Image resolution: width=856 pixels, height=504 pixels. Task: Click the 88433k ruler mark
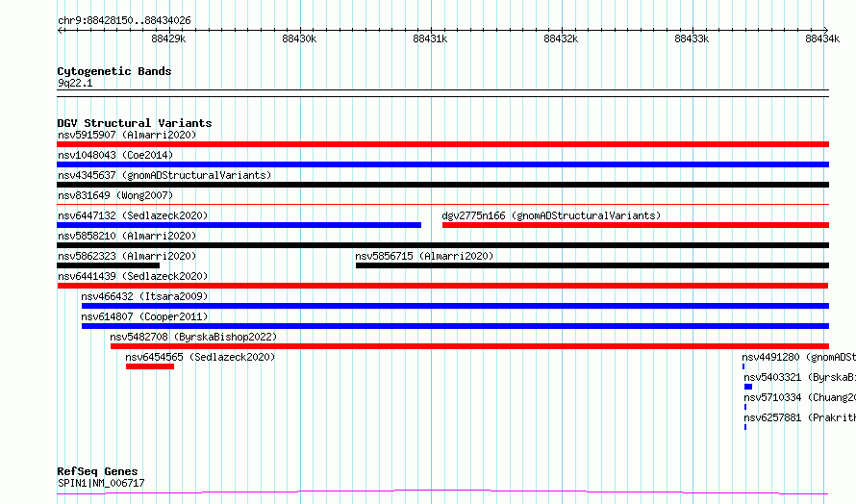(x=692, y=38)
